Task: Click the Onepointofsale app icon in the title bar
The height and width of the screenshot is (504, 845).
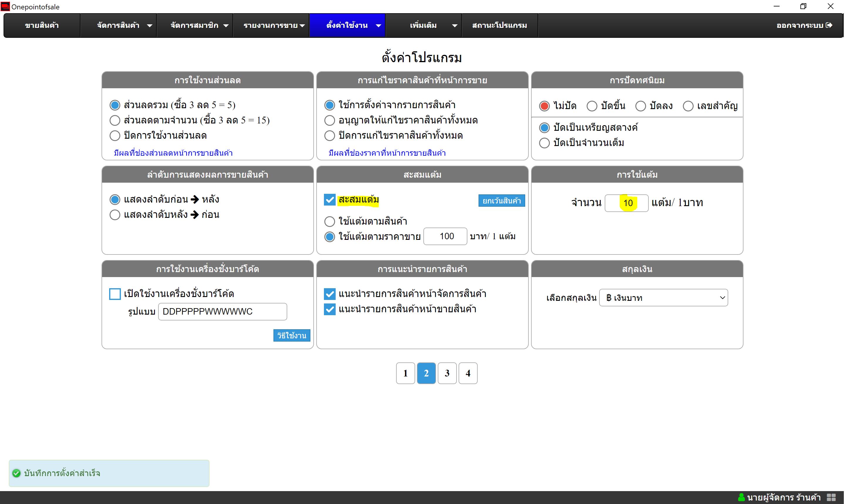Action: [5, 6]
